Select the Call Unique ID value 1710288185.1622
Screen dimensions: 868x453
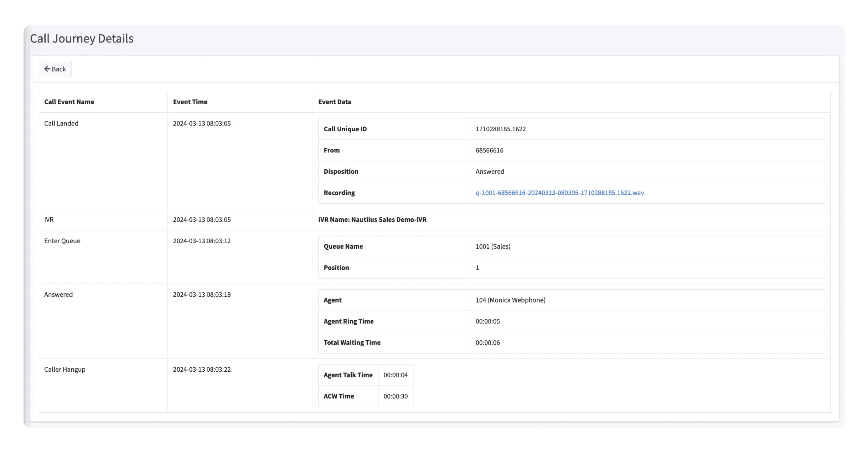(x=500, y=129)
